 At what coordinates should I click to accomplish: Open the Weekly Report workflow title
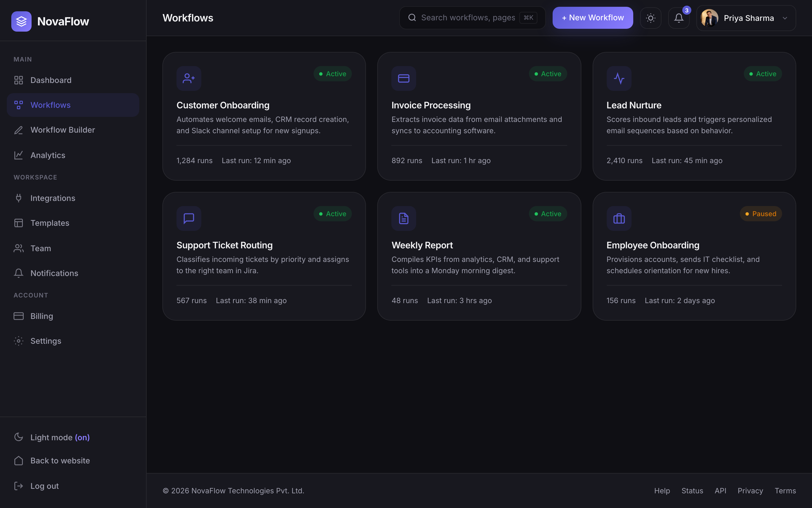click(422, 245)
